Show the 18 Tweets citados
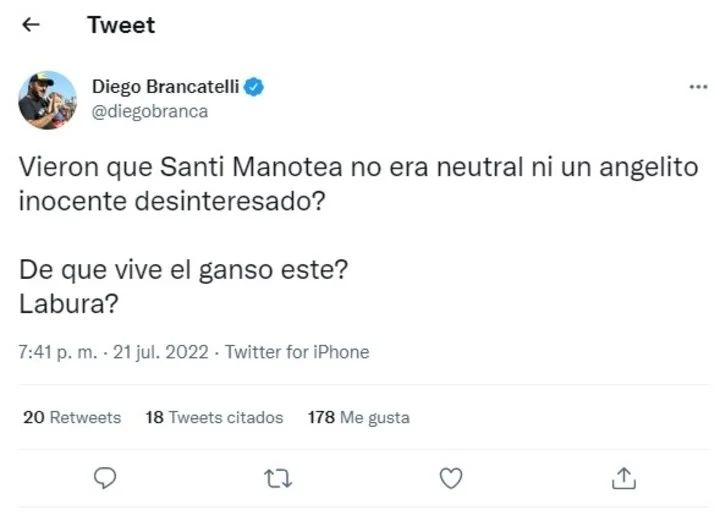The height and width of the screenshot is (521, 720). click(x=214, y=417)
